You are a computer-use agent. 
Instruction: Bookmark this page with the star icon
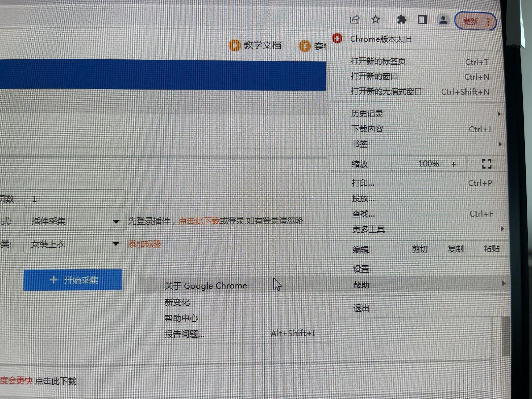point(376,20)
